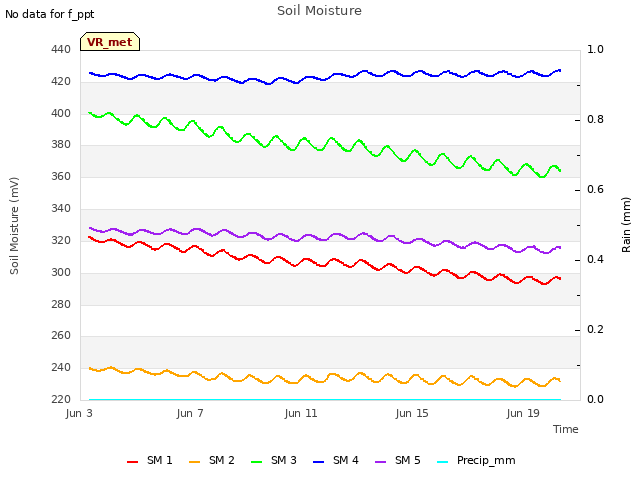Click the Jun 3 x-axis tick label

pyautogui.click(x=79, y=413)
